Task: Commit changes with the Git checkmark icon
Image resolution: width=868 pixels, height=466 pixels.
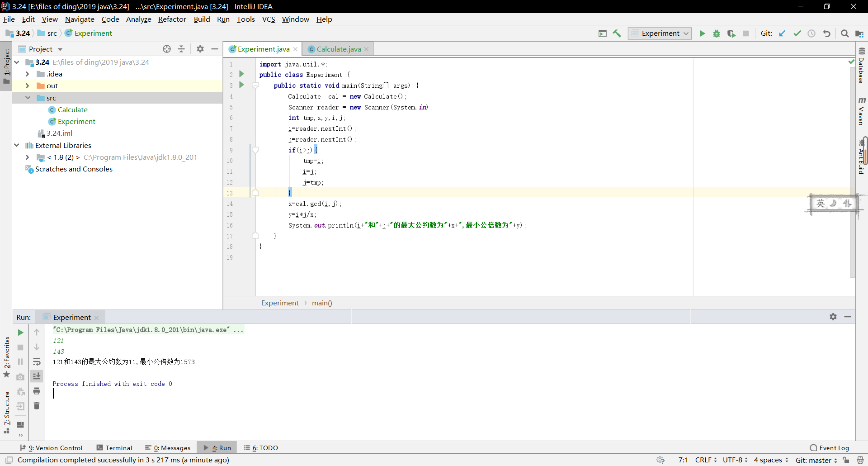Action: click(797, 33)
